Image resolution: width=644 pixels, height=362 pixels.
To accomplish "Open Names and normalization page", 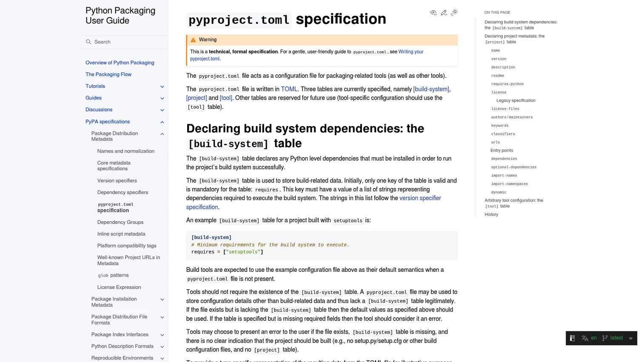I will (125, 151).
